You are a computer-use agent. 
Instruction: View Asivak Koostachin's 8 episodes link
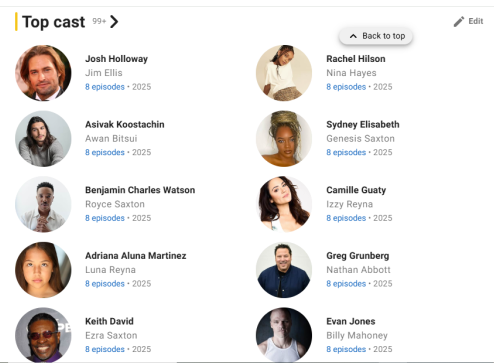pos(105,152)
